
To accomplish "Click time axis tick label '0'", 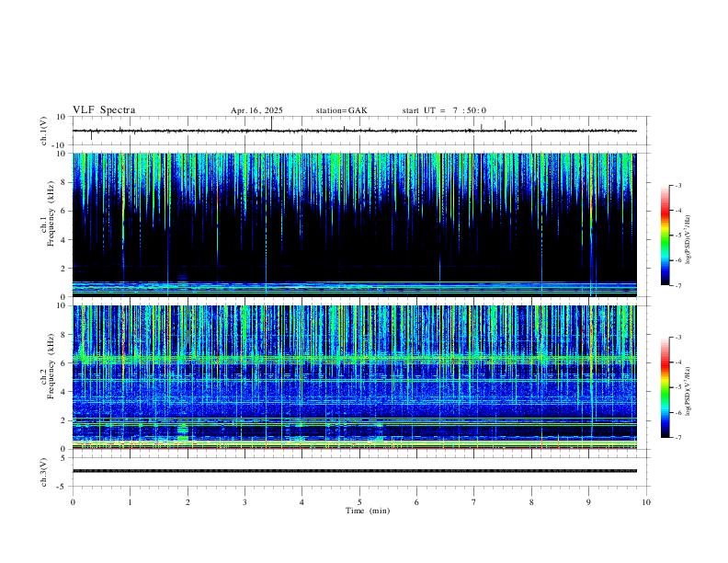I will click(x=73, y=502).
